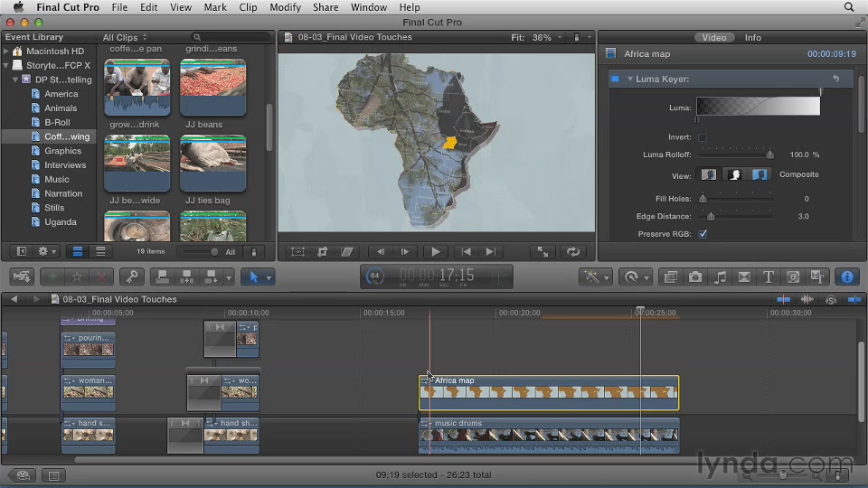Screen dimensions: 868x488
Task: Open the Titles browser T icon
Action: 769,277
